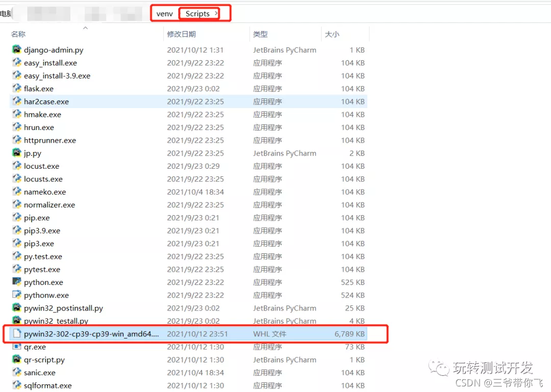Click the locust.exe icon
551x392 pixels.
click(x=16, y=166)
